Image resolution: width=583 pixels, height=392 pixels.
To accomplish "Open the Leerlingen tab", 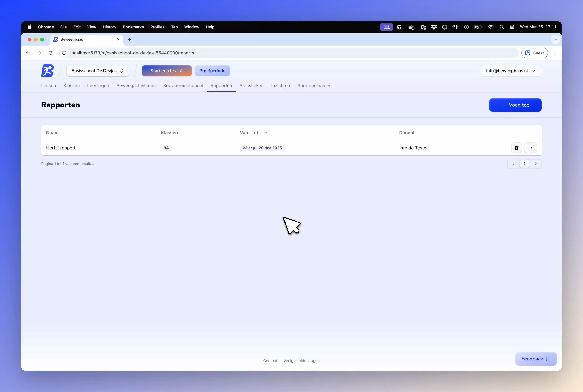I will click(98, 85).
